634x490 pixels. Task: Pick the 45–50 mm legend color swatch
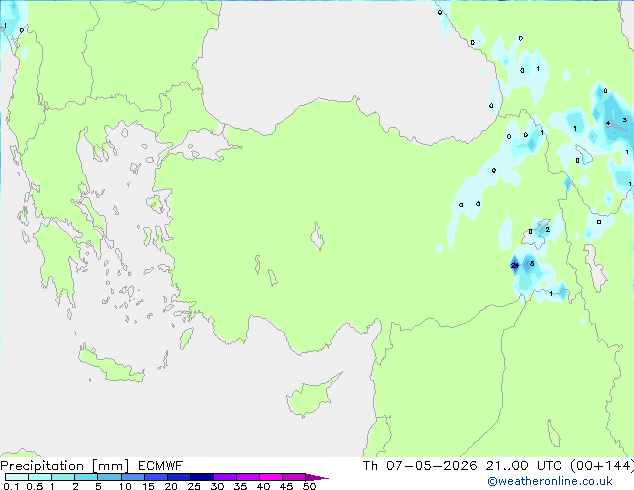coord(294,477)
